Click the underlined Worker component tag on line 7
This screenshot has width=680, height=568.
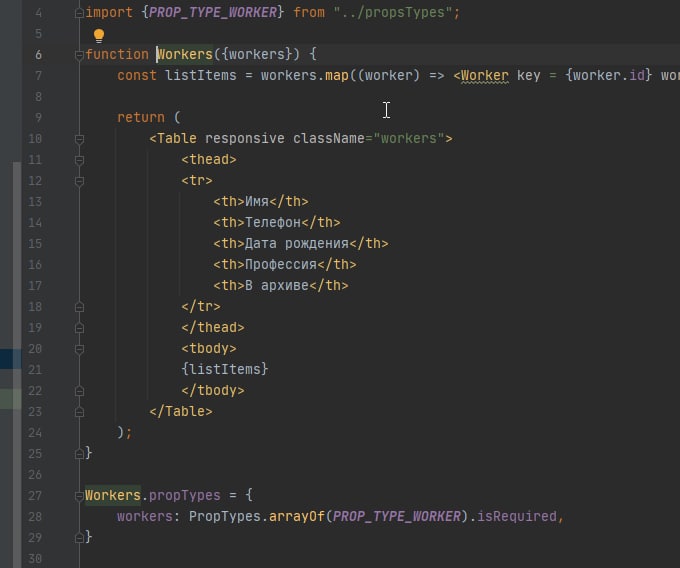pyautogui.click(x=484, y=76)
